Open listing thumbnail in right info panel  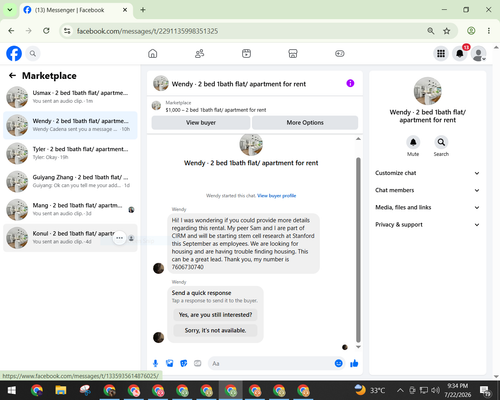pyautogui.click(x=427, y=91)
